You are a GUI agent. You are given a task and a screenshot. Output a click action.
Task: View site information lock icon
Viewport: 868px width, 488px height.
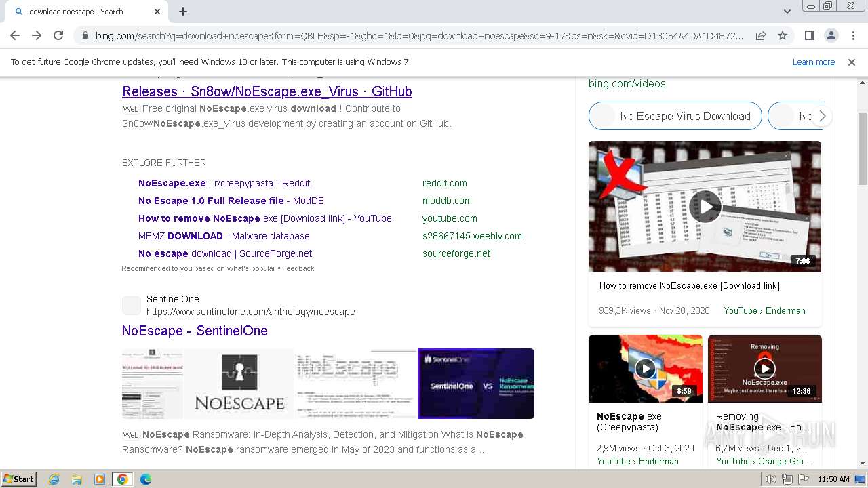click(85, 36)
